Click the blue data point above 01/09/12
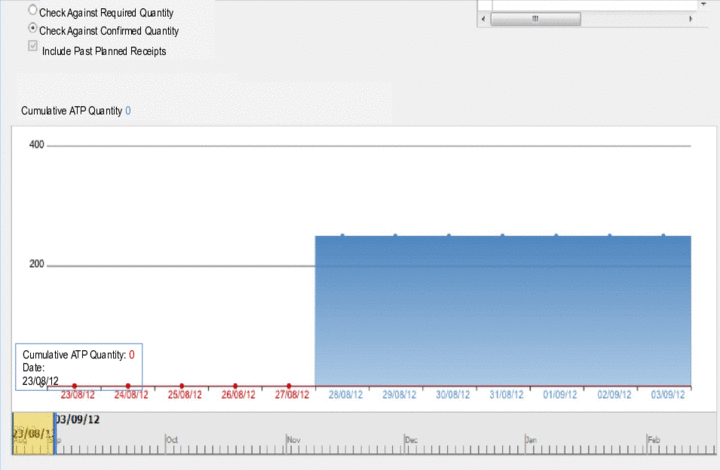This screenshot has width=720, height=470. click(x=556, y=236)
